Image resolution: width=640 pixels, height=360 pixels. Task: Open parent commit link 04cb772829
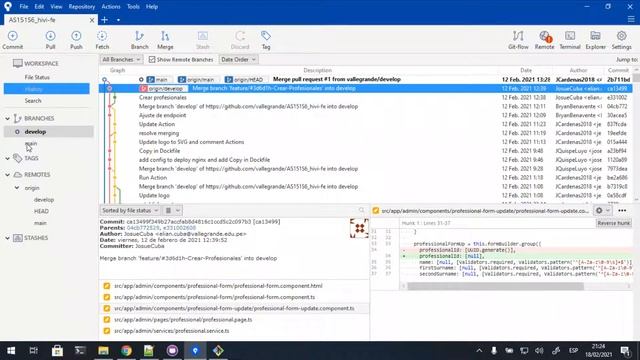(143, 228)
